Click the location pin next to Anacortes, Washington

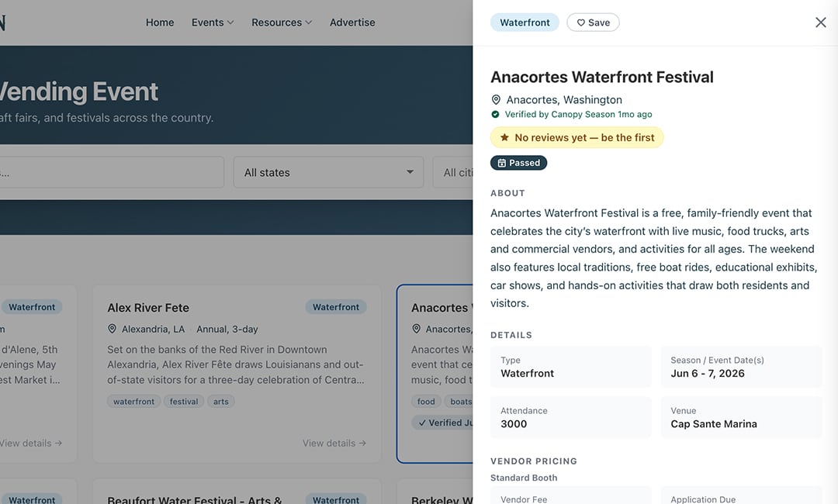[x=496, y=100]
